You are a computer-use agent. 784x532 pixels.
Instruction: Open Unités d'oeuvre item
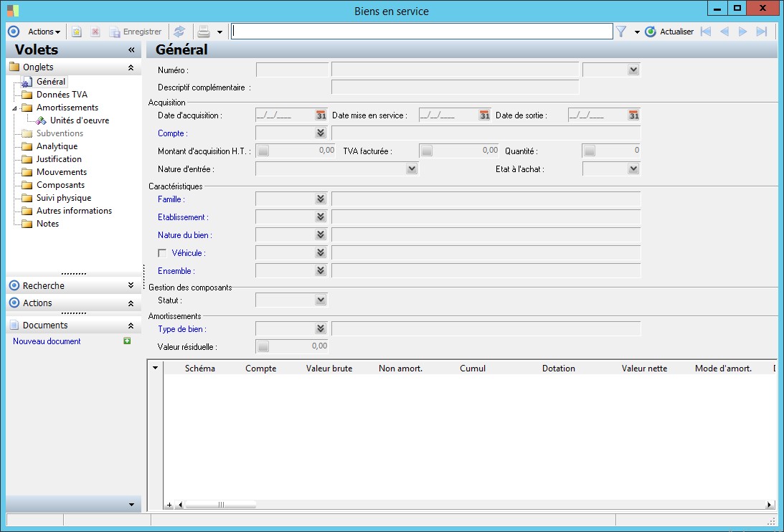pos(80,120)
